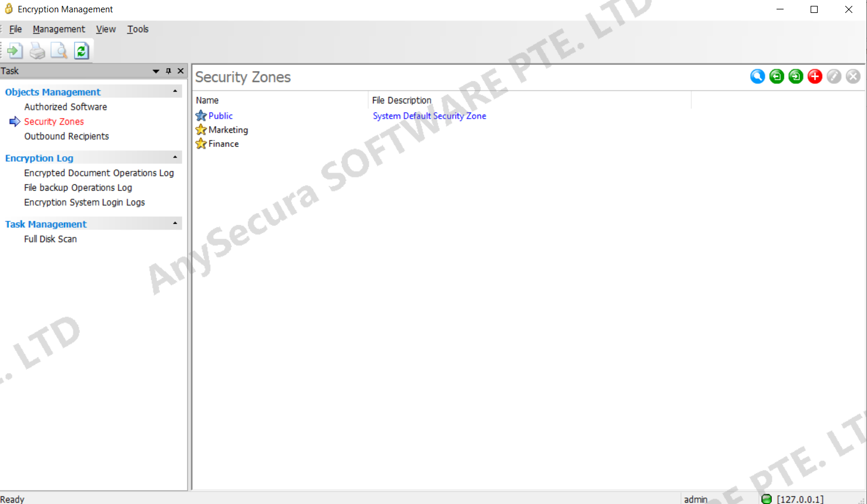Image resolution: width=867 pixels, height=504 pixels.
Task: Maximize the Encryption Management window
Action: tap(814, 9)
